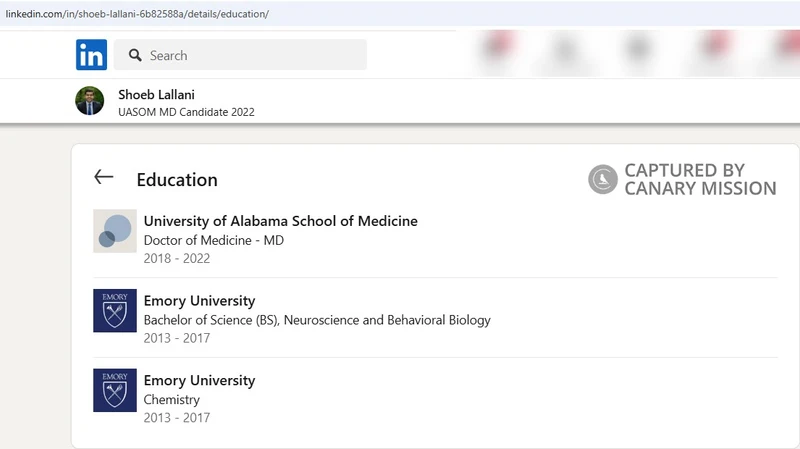800x449 pixels.
Task: Click the Chemistry field of study text
Action: (x=171, y=400)
